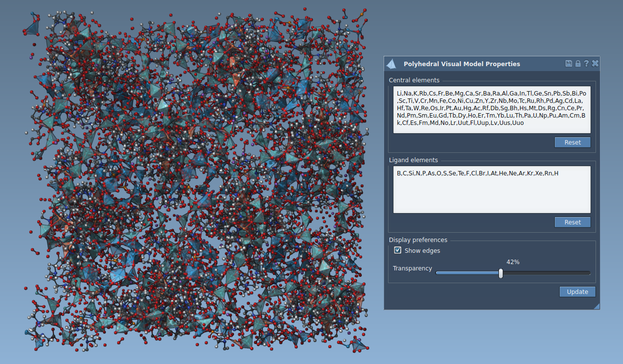Click the 42% transparency value label
Screen dimensions: 623x364
513,262
